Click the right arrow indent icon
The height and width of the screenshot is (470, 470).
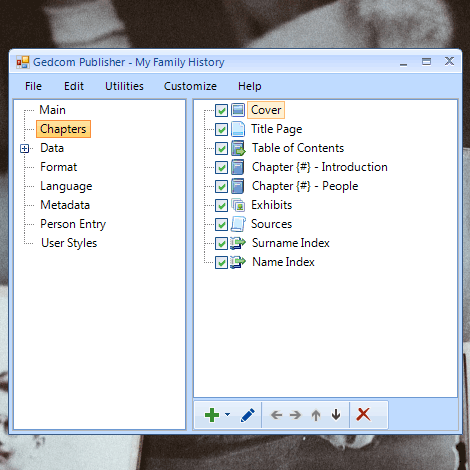(295, 415)
